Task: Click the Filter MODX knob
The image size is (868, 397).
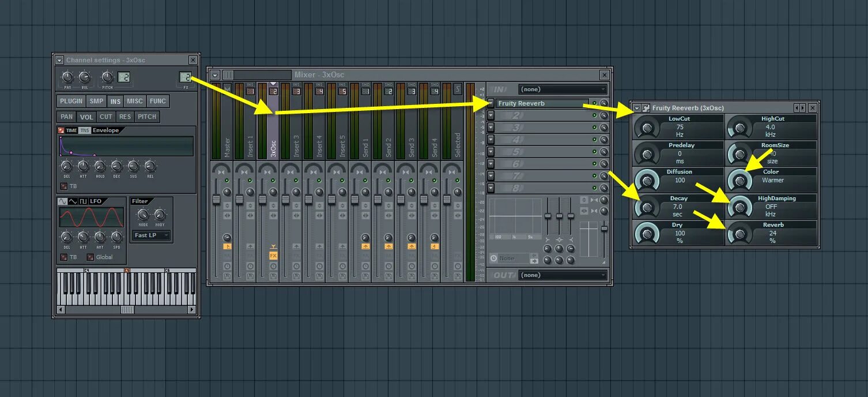Action: coord(144,215)
